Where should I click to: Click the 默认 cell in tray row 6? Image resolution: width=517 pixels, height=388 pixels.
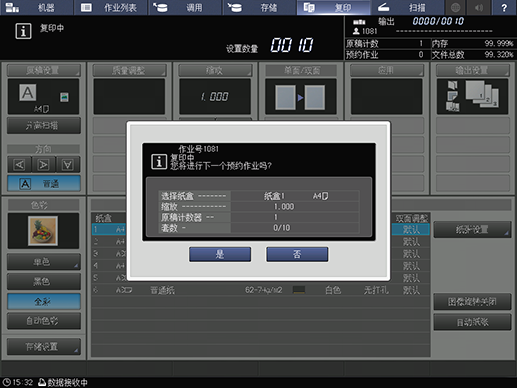[411, 290]
